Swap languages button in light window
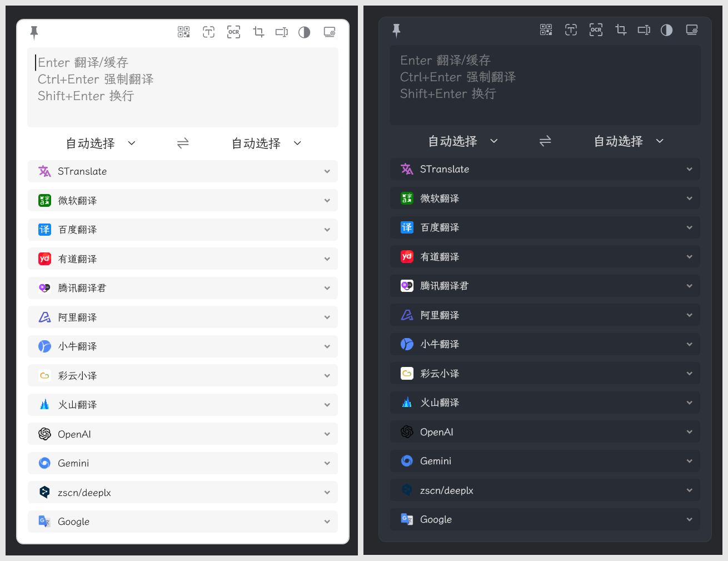The height and width of the screenshot is (561, 728). (x=183, y=143)
